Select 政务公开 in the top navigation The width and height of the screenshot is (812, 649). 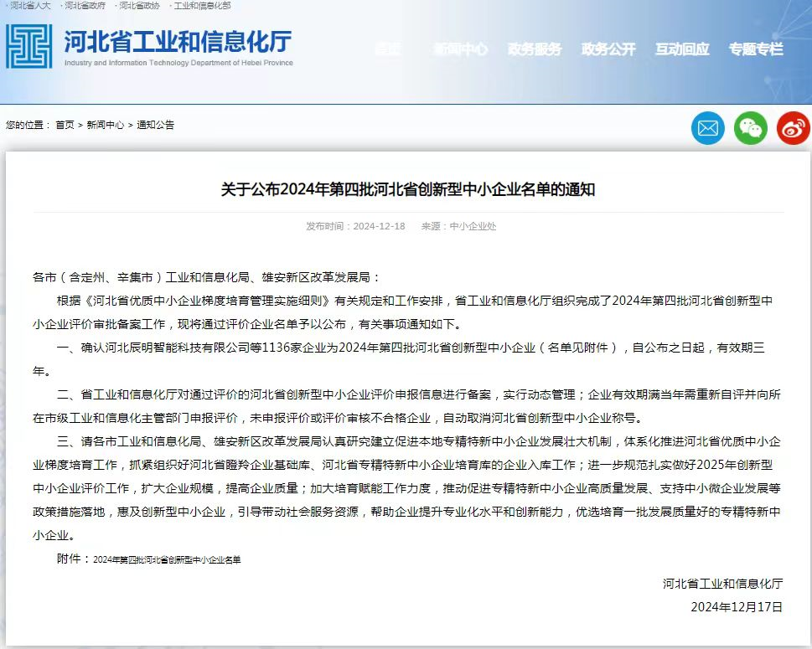pyautogui.click(x=608, y=49)
